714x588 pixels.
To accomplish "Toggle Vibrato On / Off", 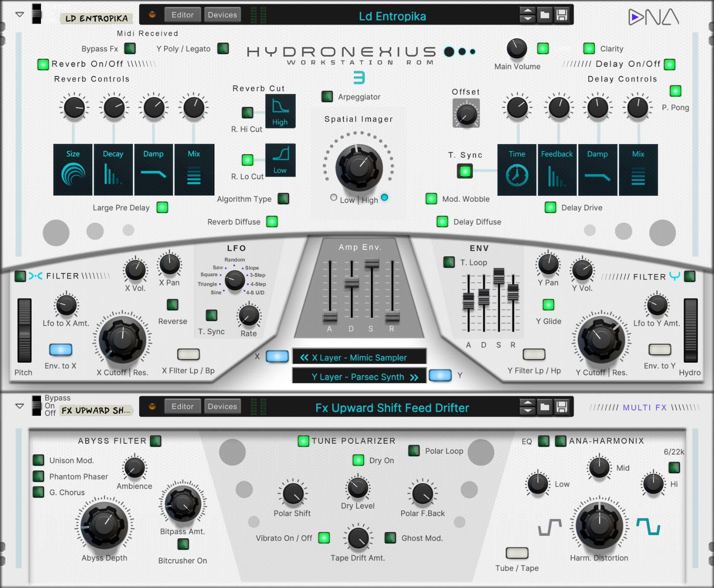I will (x=324, y=538).
